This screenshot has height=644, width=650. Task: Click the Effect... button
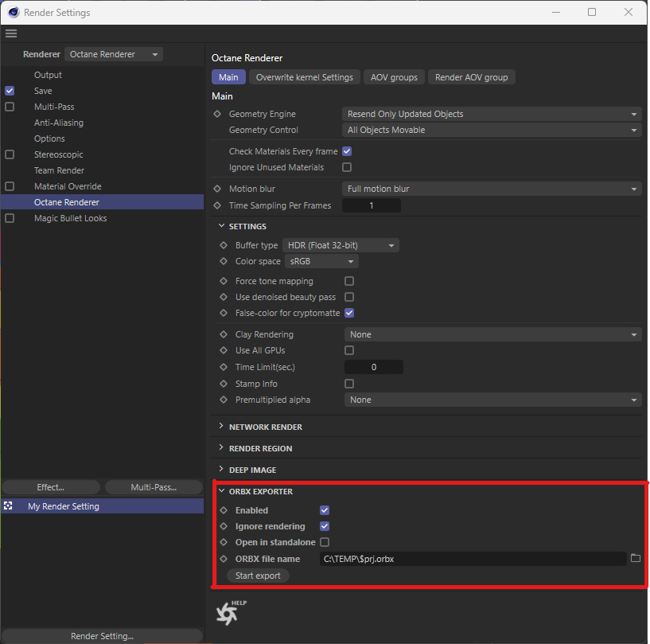[x=51, y=487]
